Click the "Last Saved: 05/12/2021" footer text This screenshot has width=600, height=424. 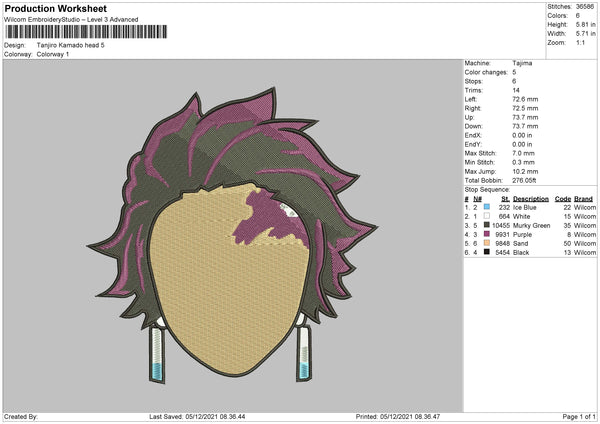pos(197,416)
